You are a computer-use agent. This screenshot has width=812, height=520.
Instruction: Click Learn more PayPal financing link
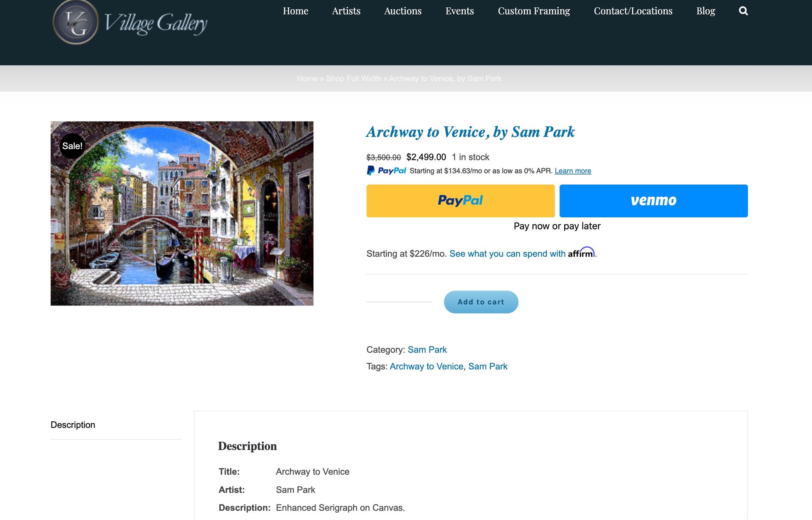point(572,171)
